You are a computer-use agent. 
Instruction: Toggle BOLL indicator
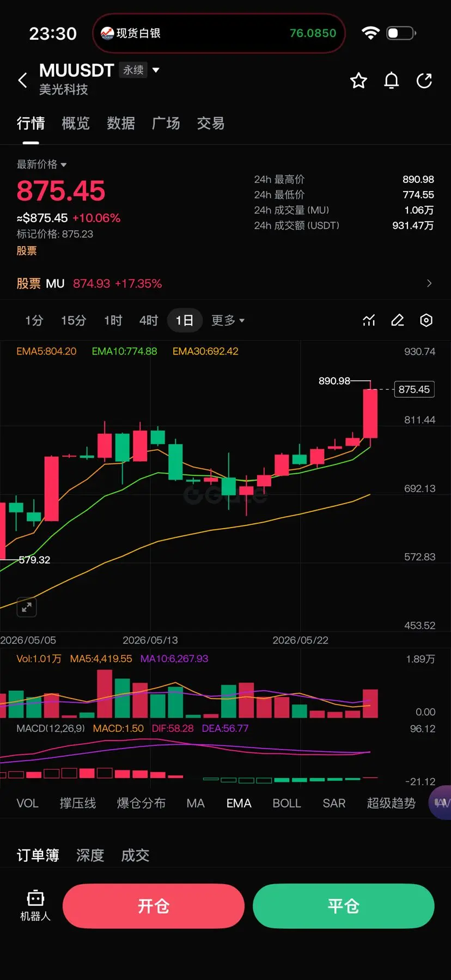click(287, 803)
